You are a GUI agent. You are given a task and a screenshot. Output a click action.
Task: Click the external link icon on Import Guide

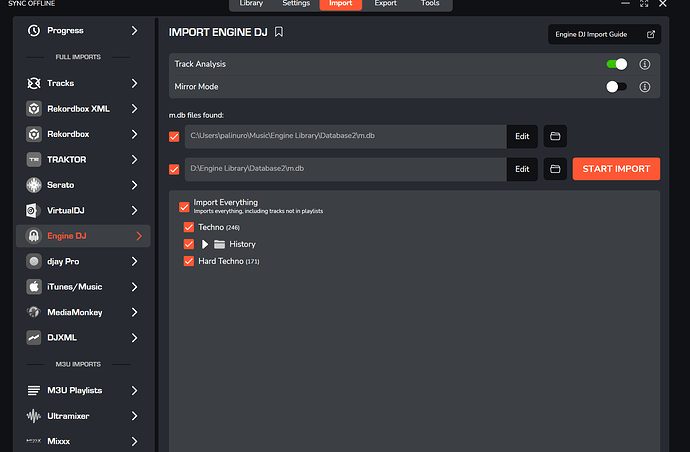pos(650,34)
